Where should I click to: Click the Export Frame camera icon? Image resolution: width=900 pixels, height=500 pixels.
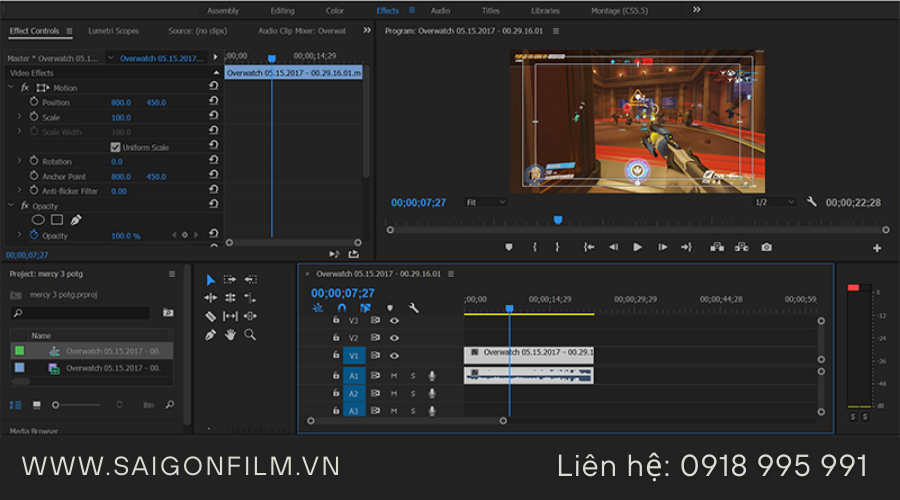point(766,247)
